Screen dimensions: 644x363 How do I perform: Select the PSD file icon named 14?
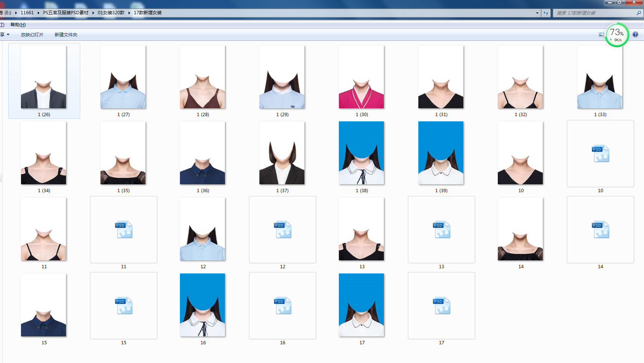pyautogui.click(x=601, y=230)
